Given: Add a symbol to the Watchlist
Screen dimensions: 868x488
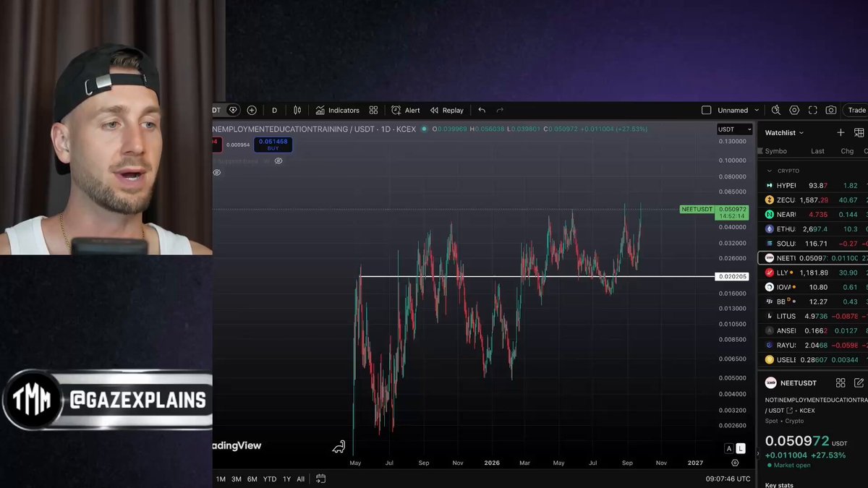Looking at the screenshot, I should click(x=841, y=133).
